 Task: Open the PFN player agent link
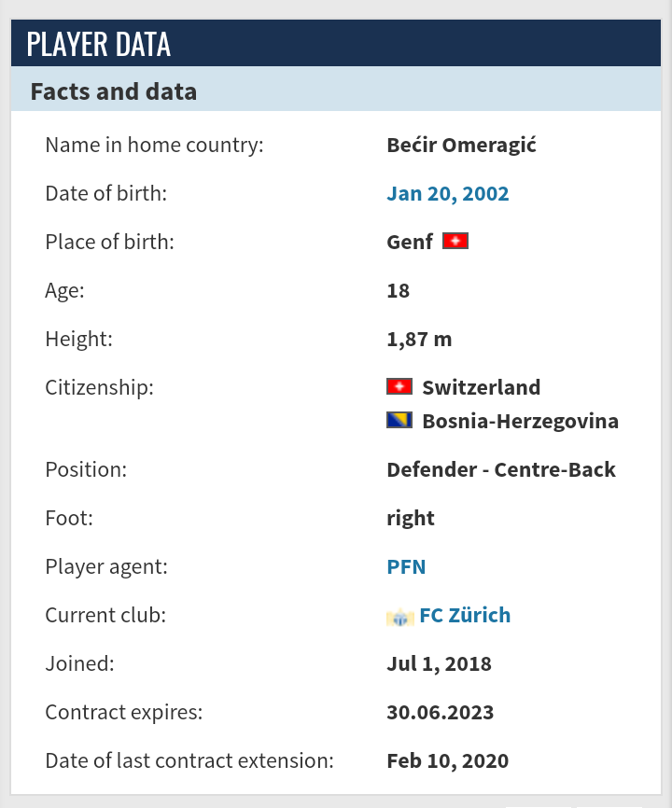406,567
